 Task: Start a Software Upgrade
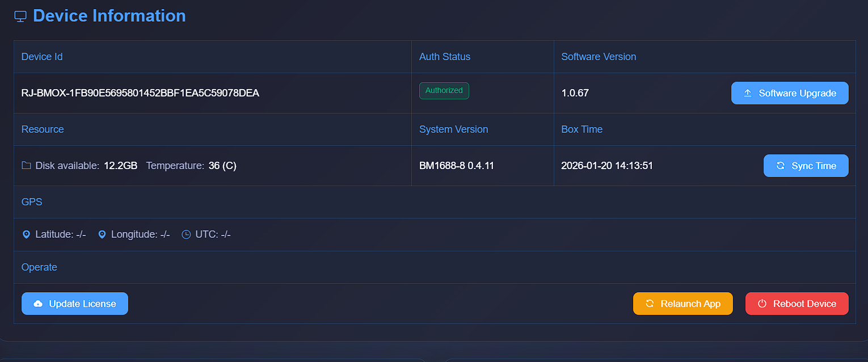[790, 93]
